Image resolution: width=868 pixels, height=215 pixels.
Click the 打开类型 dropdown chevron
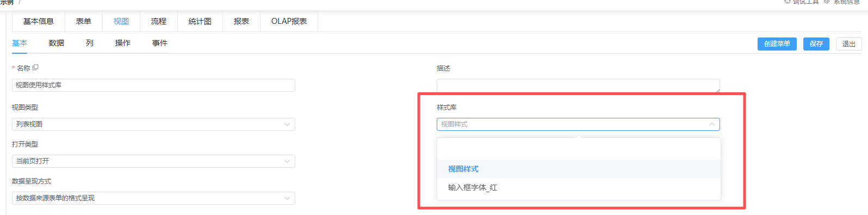(x=287, y=161)
